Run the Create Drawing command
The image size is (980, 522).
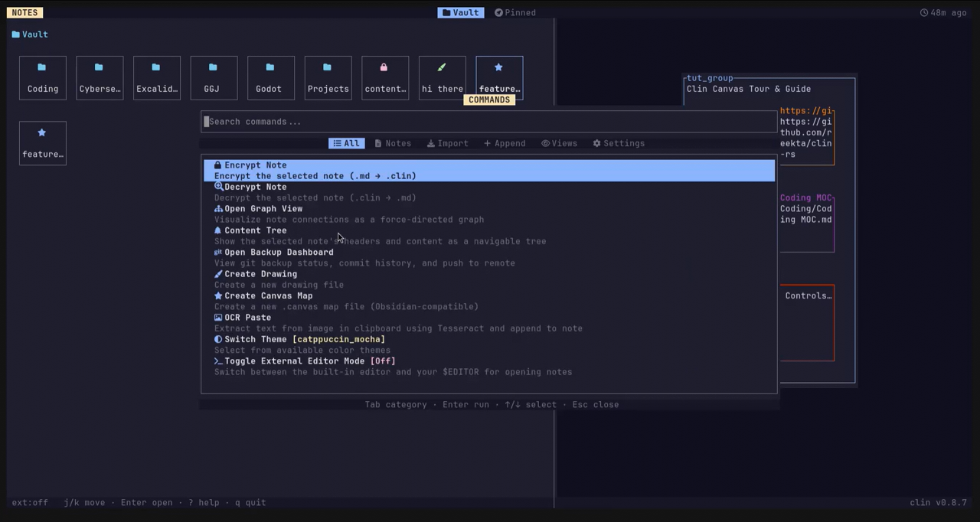(489, 279)
